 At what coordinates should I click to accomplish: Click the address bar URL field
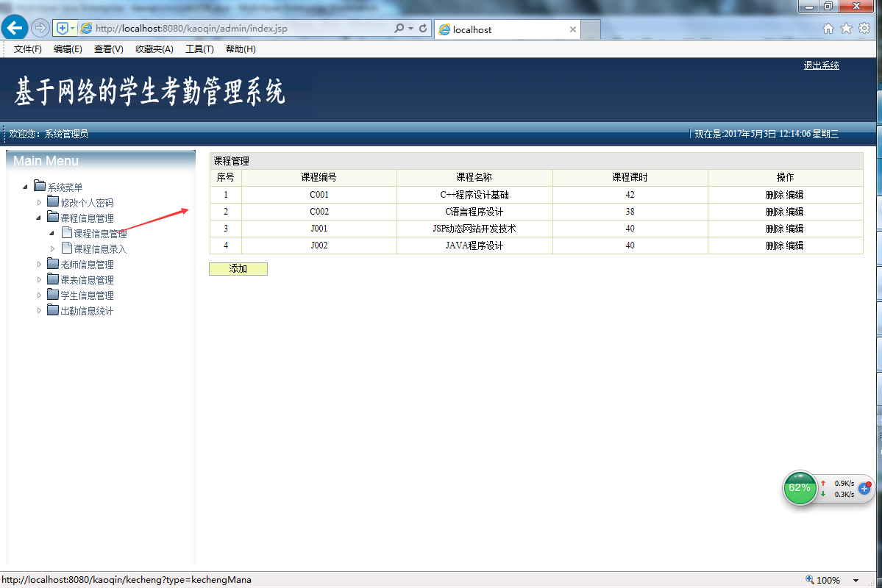[x=242, y=28]
